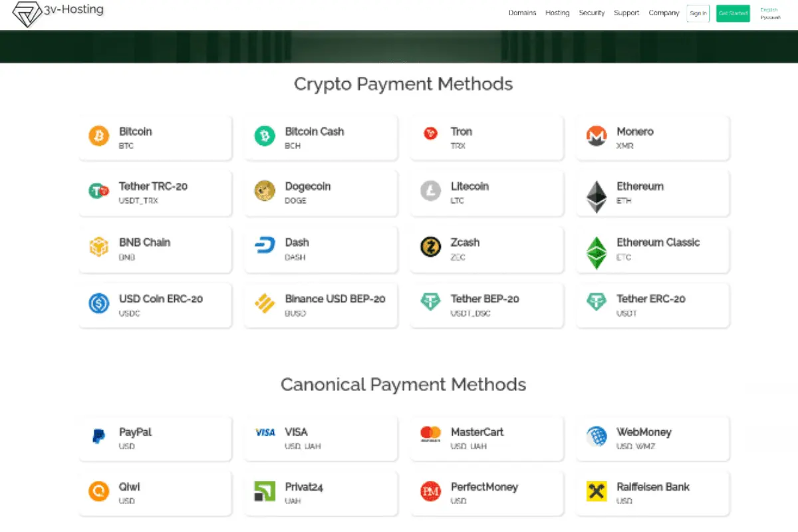The width and height of the screenshot is (798, 532).
Task: Click the Tether TRC-20 label
Action: [x=153, y=186]
